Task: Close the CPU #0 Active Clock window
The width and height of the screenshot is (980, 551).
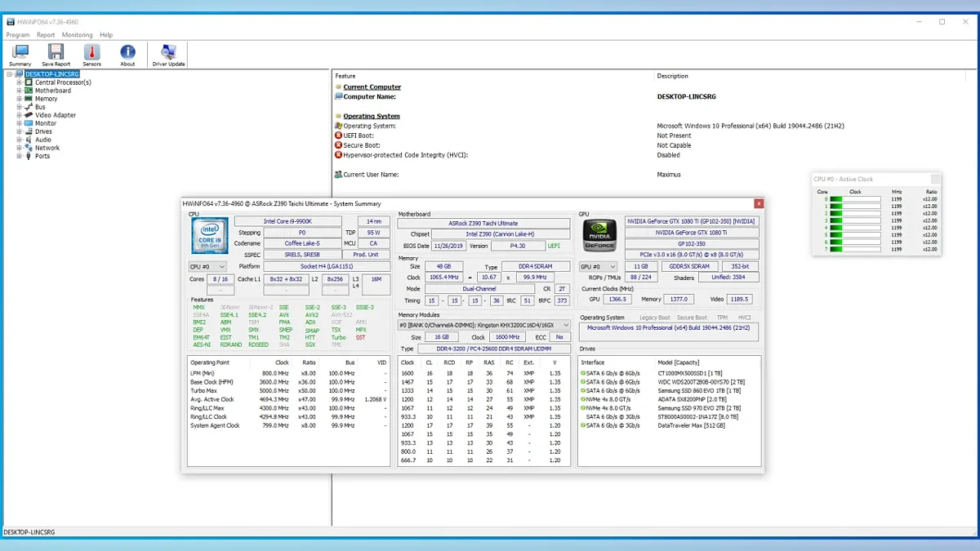Action: 936,179
